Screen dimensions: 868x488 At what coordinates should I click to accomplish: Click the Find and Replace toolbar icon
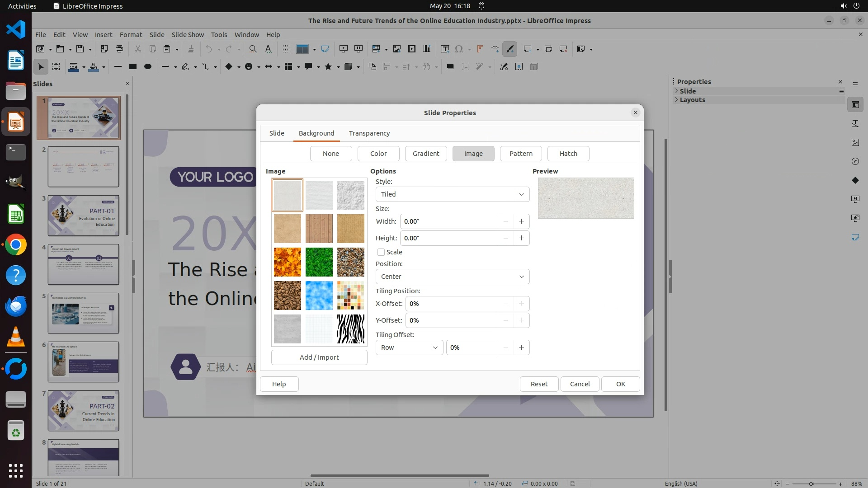[x=253, y=49]
